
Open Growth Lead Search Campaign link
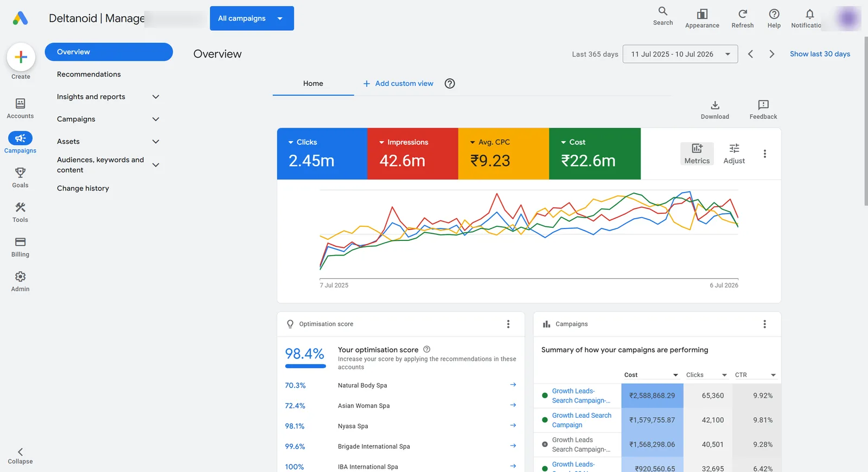[582, 420]
